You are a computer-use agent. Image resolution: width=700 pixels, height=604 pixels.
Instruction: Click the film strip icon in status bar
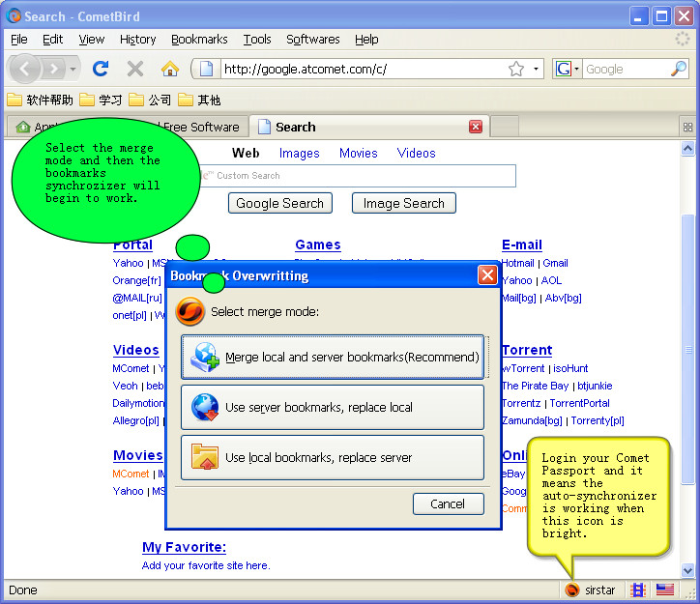pyautogui.click(x=638, y=590)
